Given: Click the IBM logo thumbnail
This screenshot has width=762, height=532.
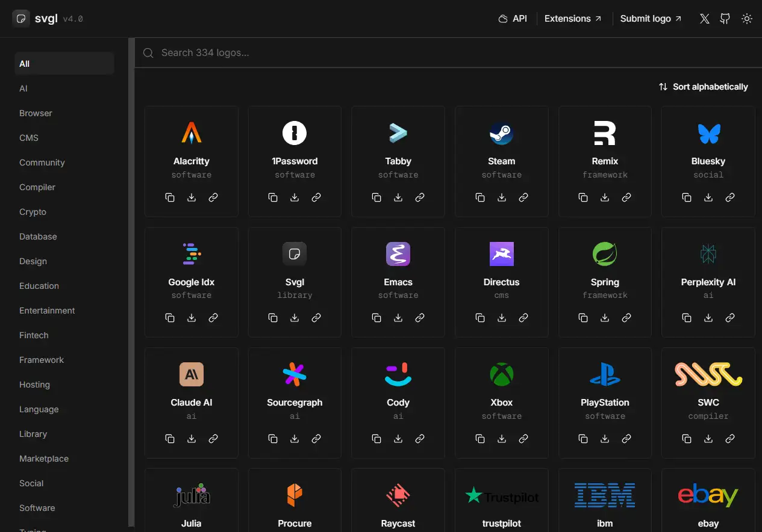Looking at the screenshot, I should click(605, 495).
